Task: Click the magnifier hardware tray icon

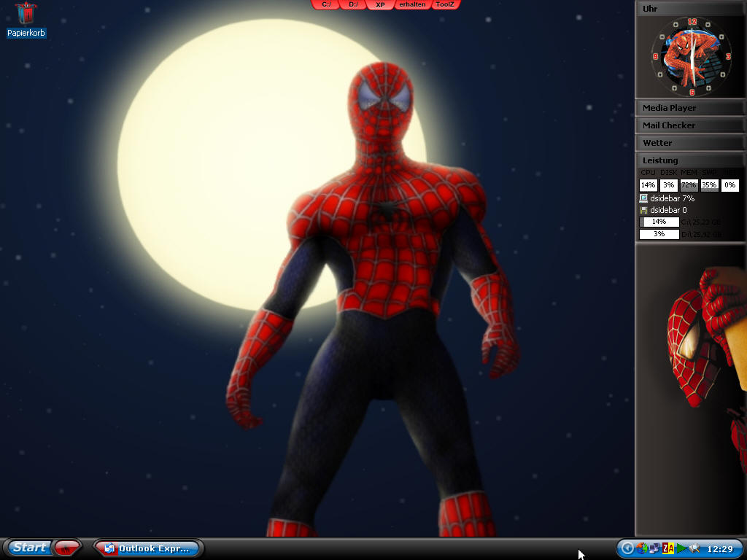Action: pyautogui.click(x=694, y=549)
